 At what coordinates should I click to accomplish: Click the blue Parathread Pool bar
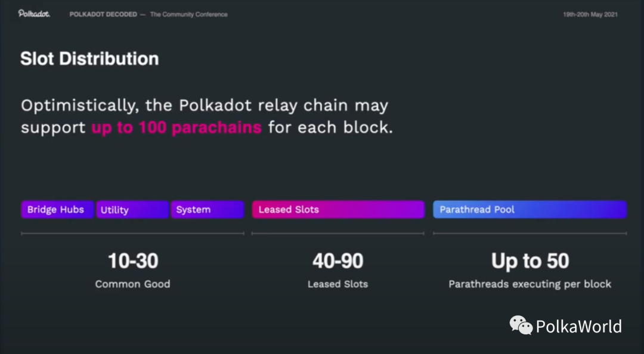530,210
